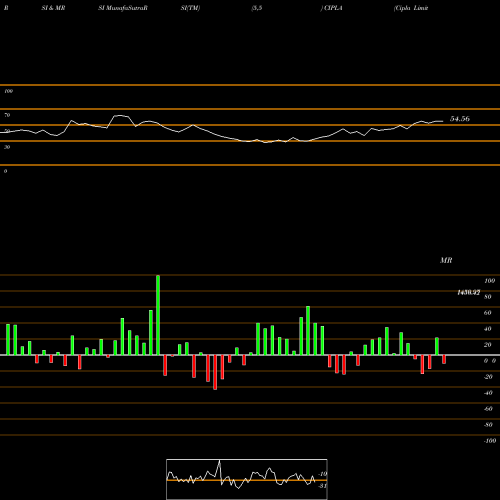Click the CIPLA ticker text in the header
This screenshot has width=500, height=500.
(333, 8)
